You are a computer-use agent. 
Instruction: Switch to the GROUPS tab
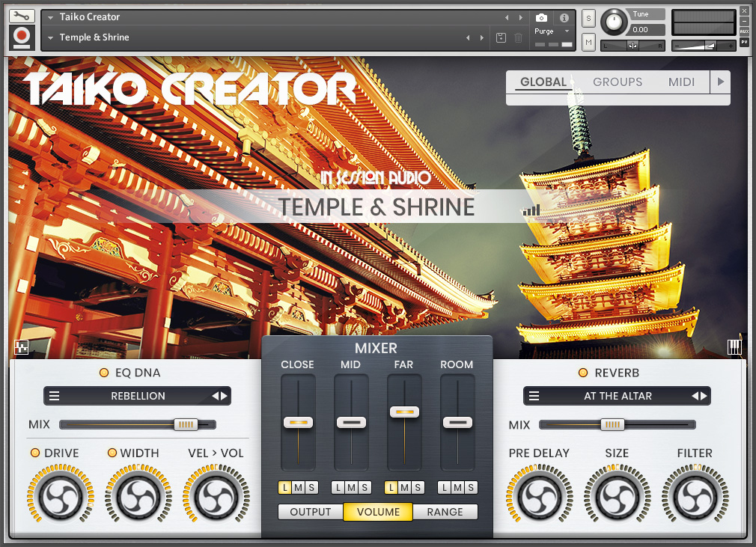click(618, 82)
